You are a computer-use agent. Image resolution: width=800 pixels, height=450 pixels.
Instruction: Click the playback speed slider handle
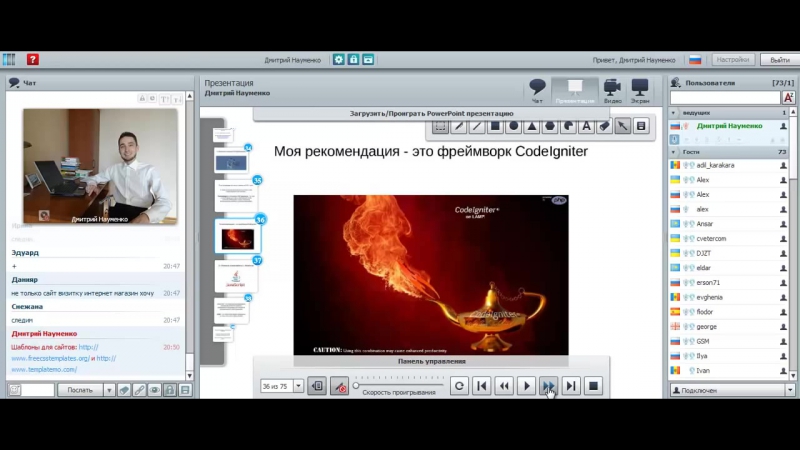pos(356,386)
